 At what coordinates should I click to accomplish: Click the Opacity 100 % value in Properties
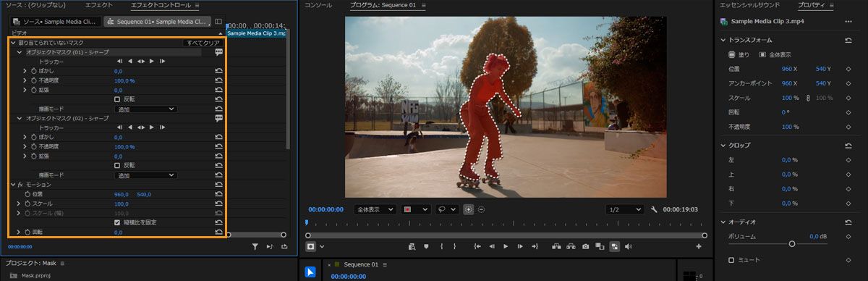click(x=790, y=126)
